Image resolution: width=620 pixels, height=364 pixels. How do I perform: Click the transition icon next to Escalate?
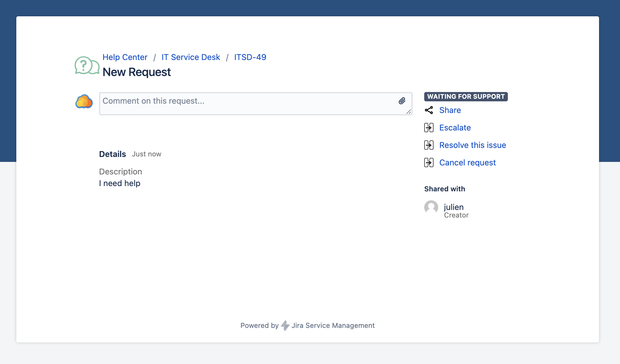(429, 128)
